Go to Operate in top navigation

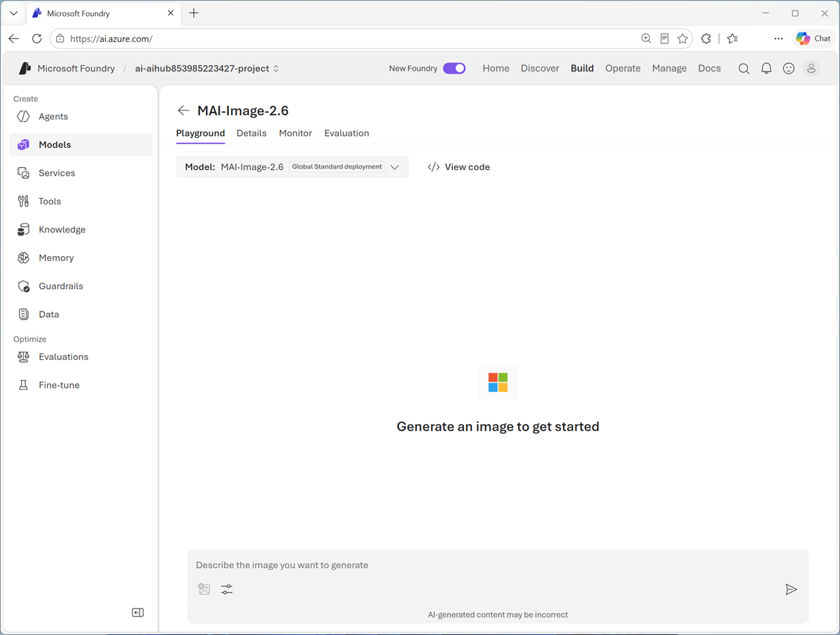click(x=623, y=69)
